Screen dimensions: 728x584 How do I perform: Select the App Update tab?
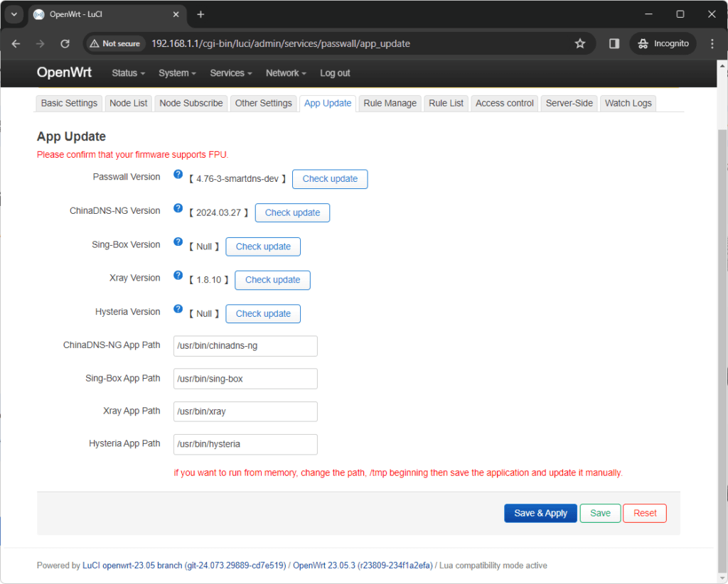coord(328,104)
